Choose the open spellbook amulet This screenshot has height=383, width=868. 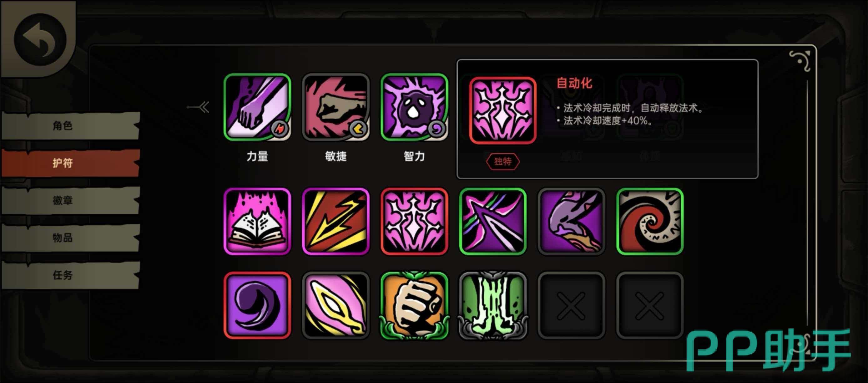[x=257, y=222]
